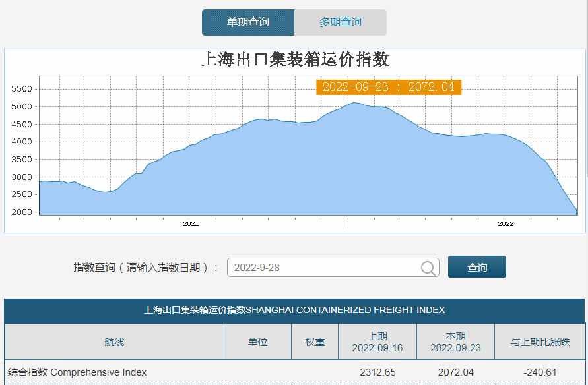Click the 4000 y-axis value
The height and width of the screenshot is (385, 588).
pyautogui.click(x=22, y=142)
